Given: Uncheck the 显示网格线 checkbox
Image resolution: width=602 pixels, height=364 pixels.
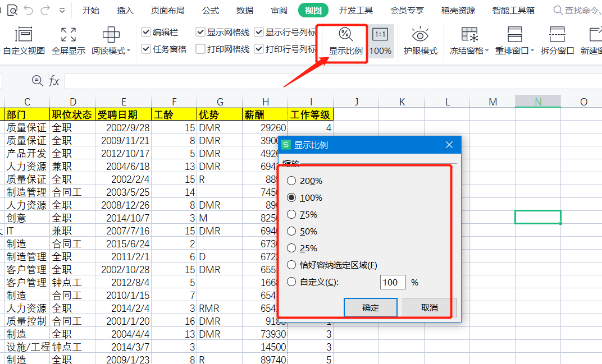Looking at the screenshot, I should 200,32.
